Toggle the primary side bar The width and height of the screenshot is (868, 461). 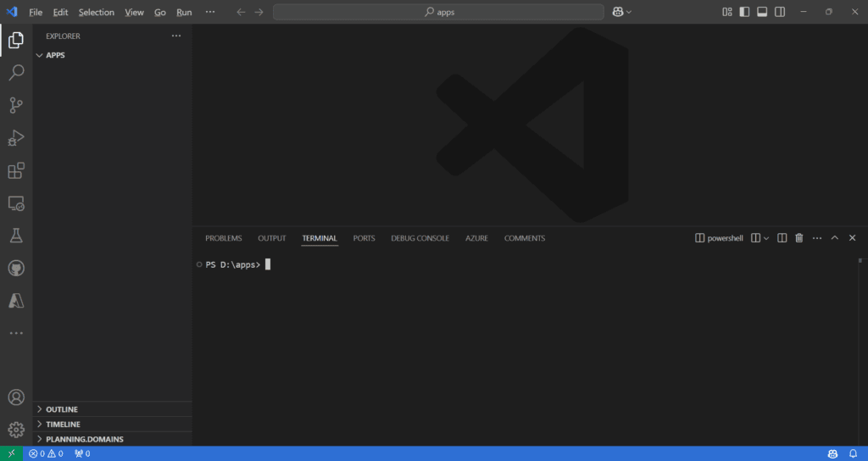tap(744, 12)
